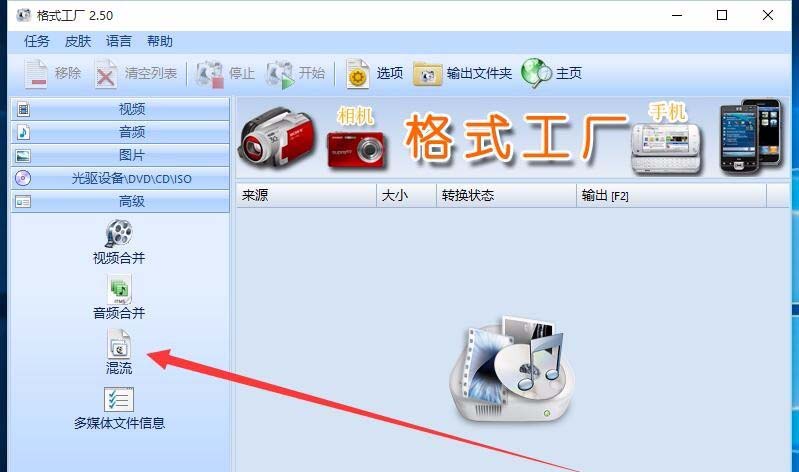Click the 清空列表 red X icon
Screen dimensions: 799x472
(x=105, y=74)
